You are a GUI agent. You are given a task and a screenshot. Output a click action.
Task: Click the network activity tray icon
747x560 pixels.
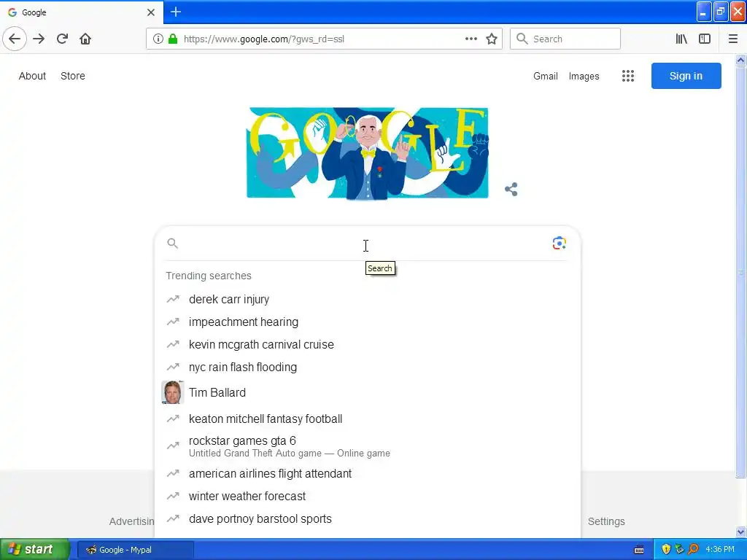(x=680, y=550)
